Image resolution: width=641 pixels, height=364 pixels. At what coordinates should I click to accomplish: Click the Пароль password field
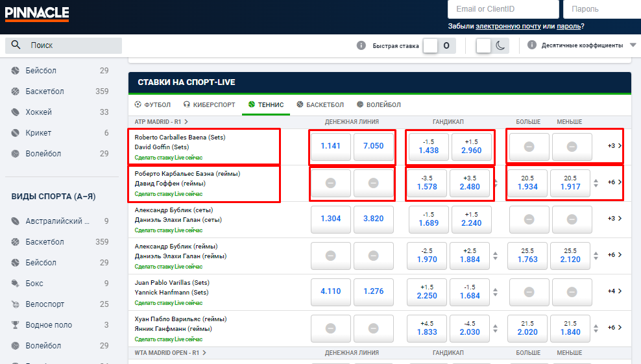(x=602, y=9)
